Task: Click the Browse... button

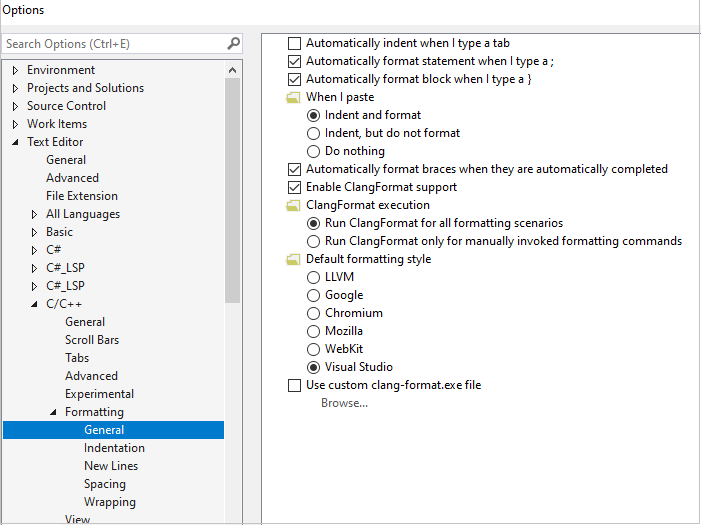Action: point(344,403)
